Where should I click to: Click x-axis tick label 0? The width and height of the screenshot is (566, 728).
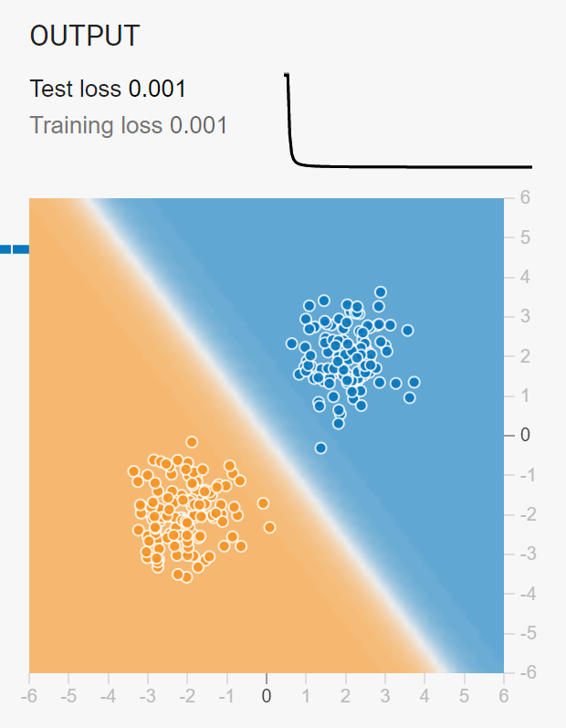[267, 696]
